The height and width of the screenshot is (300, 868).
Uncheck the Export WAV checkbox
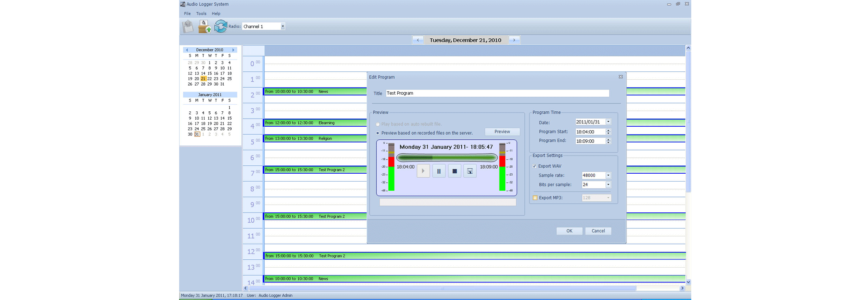tap(535, 166)
